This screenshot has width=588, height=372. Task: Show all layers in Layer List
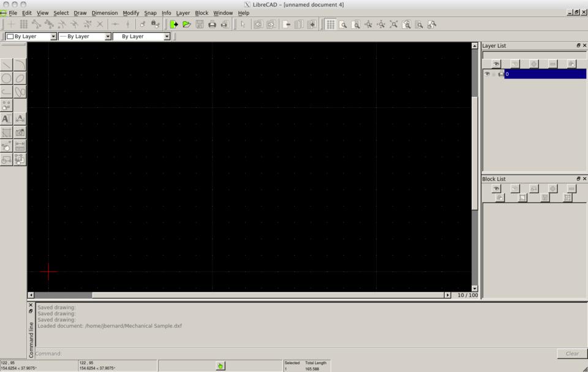pyautogui.click(x=496, y=64)
